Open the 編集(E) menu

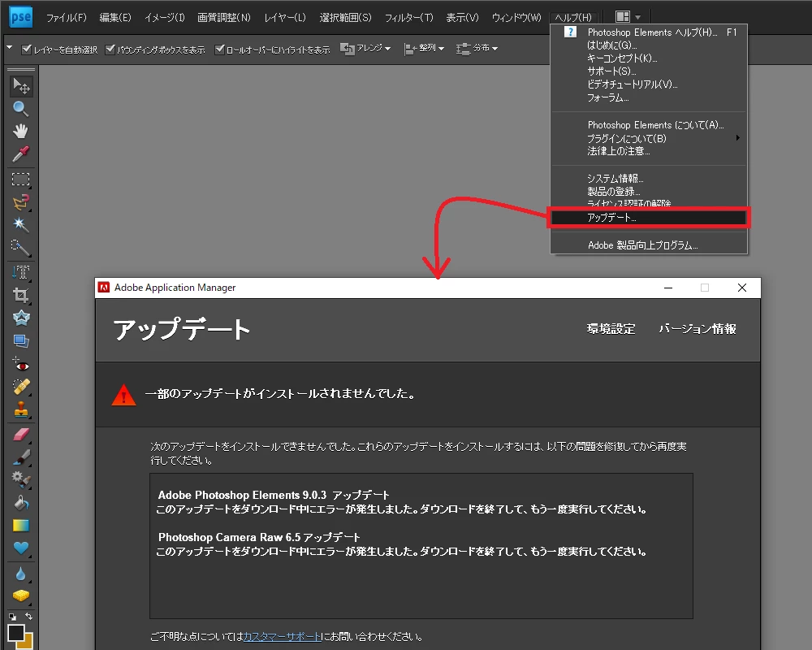click(x=115, y=18)
